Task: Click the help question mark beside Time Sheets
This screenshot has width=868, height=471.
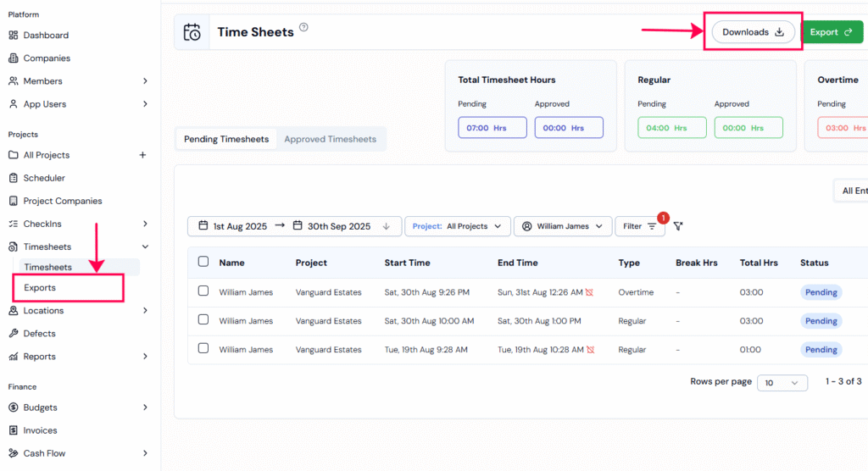Action: point(303,27)
